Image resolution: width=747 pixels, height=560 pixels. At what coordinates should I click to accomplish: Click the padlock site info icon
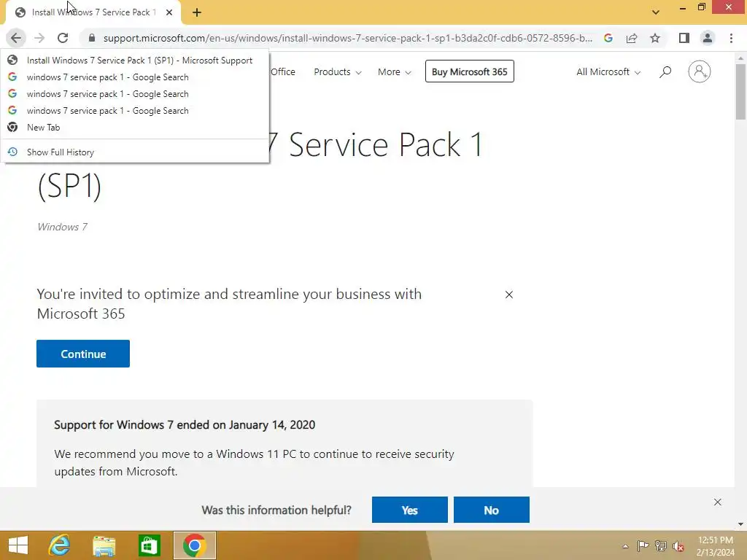coord(91,38)
